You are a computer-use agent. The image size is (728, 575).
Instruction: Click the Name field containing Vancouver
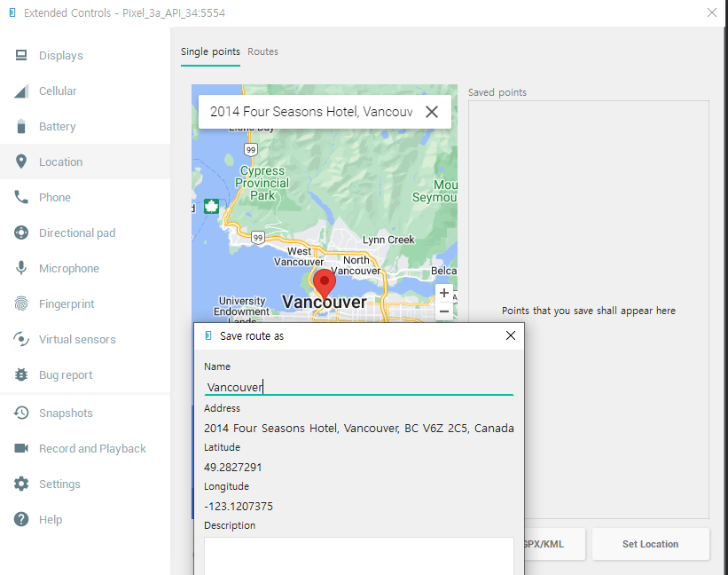tap(359, 387)
